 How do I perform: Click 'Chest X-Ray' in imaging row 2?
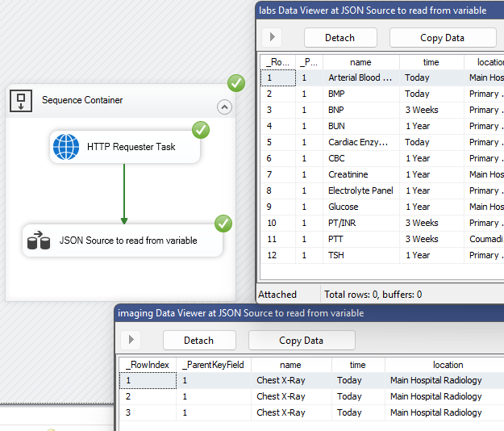click(x=291, y=396)
